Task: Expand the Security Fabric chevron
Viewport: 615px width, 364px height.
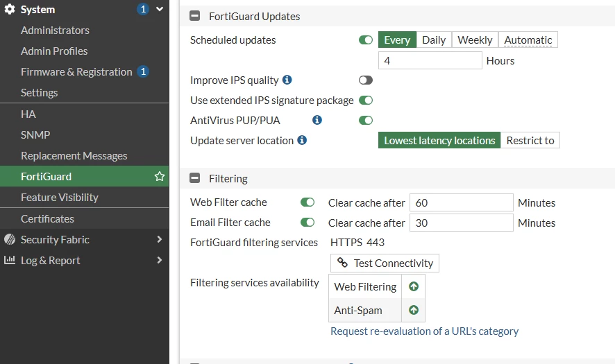Action: point(159,239)
